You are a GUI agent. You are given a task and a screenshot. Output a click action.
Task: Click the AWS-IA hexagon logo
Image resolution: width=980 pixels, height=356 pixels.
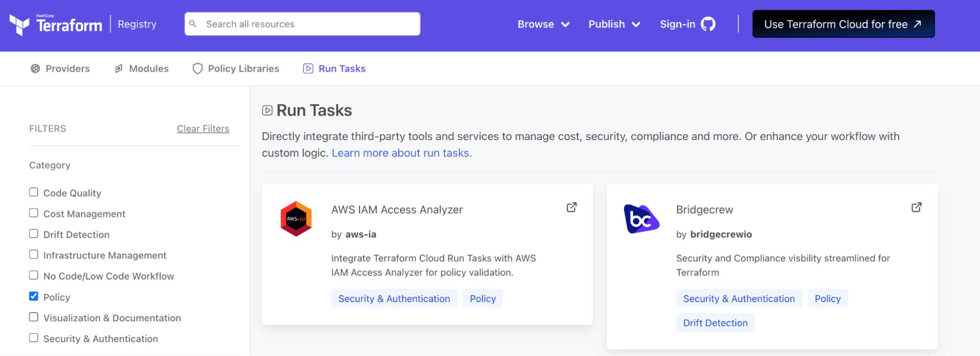(x=296, y=219)
